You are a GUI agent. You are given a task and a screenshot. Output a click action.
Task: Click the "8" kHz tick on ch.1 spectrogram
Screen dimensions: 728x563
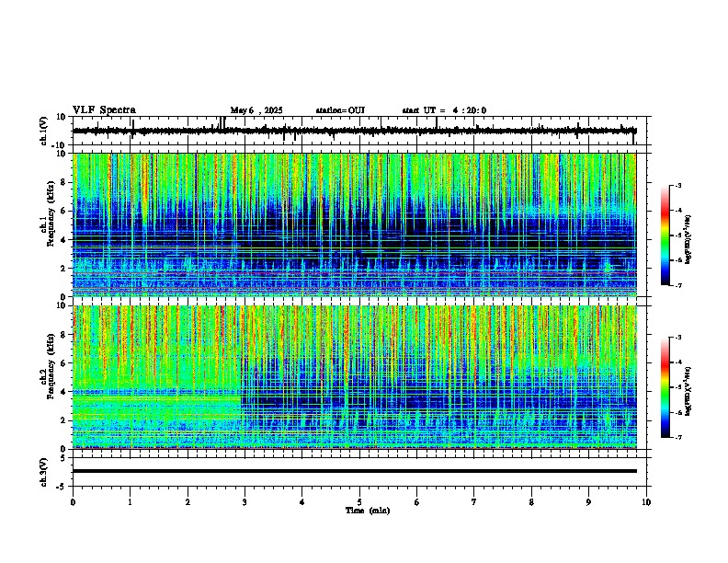[64, 182]
